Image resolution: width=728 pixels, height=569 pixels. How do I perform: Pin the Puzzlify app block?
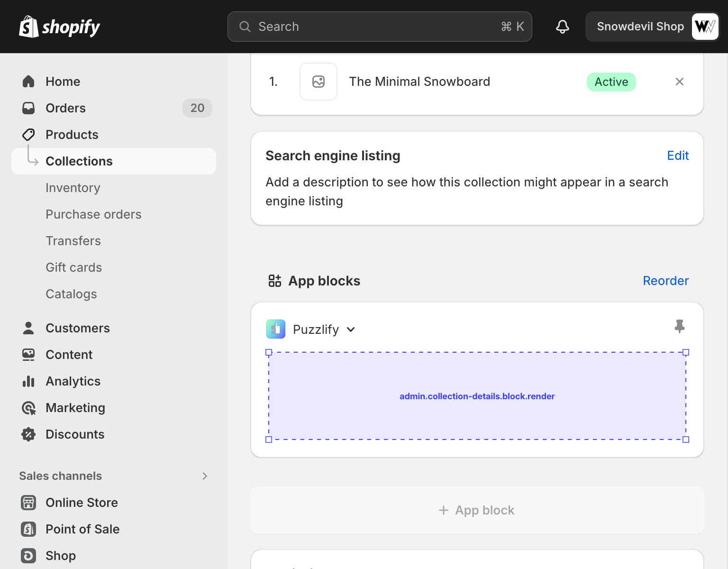pyautogui.click(x=679, y=326)
